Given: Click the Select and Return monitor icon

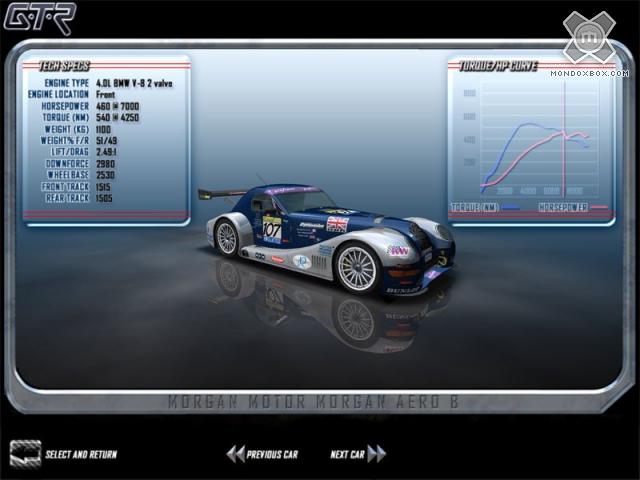Looking at the screenshot, I should tap(25, 453).
